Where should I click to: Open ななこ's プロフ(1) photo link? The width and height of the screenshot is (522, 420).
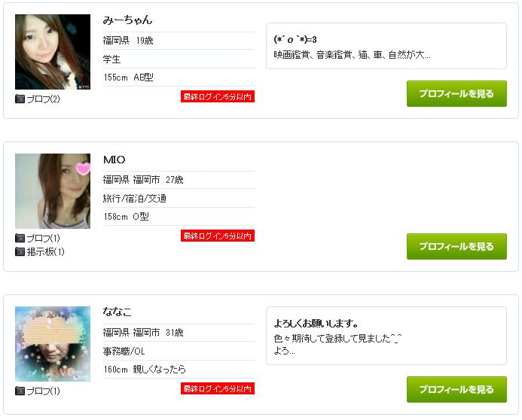(43, 391)
